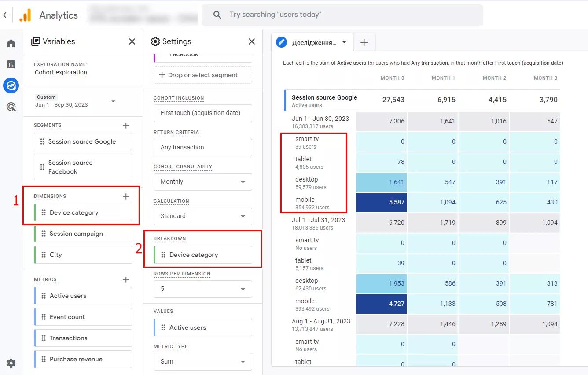The height and width of the screenshot is (375, 588).
Task: Open the Home icon in left sidebar
Action: click(x=11, y=43)
